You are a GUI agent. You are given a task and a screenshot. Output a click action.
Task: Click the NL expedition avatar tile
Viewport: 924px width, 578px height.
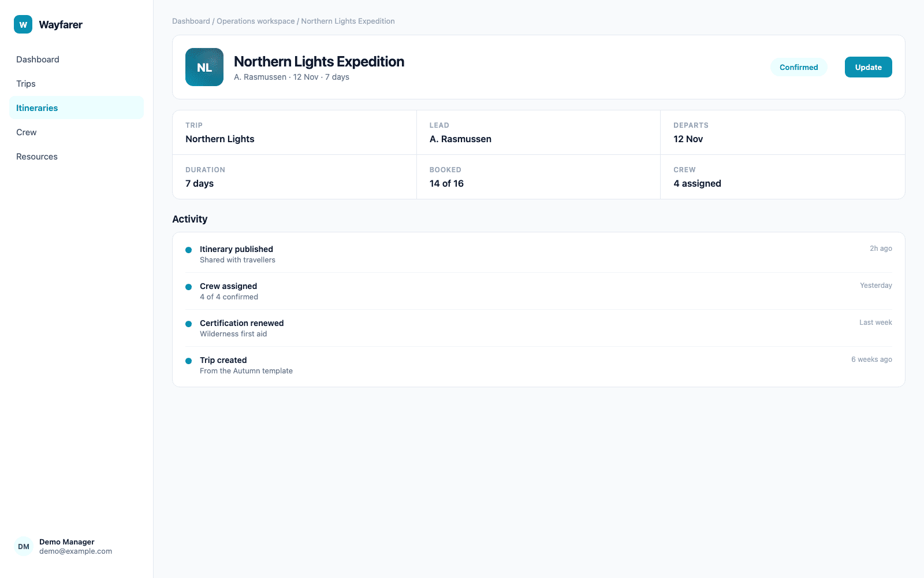(204, 67)
